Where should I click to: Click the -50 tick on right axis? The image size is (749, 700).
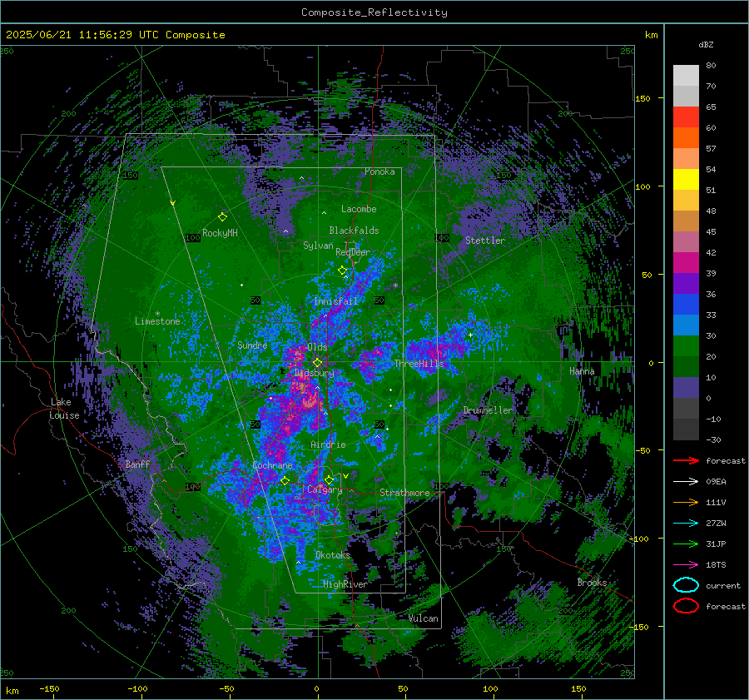(x=642, y=450)
